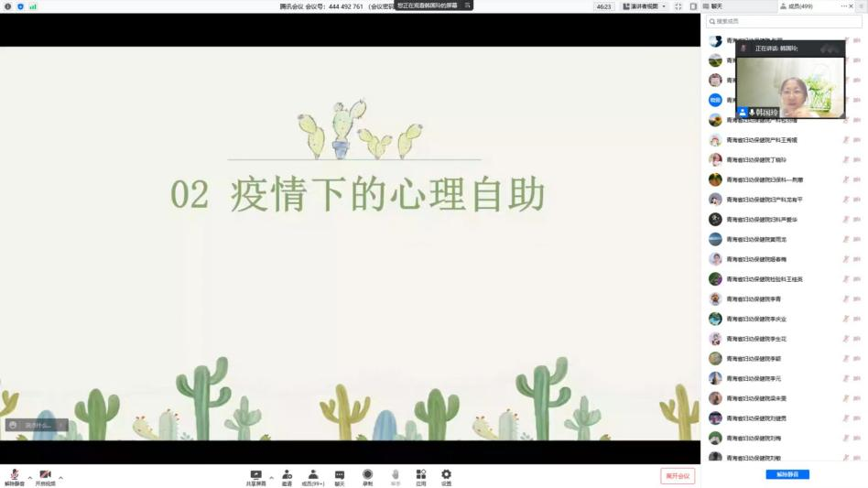
Task: Open the Settings (设置) gear icon
Action: click(446, 475)
